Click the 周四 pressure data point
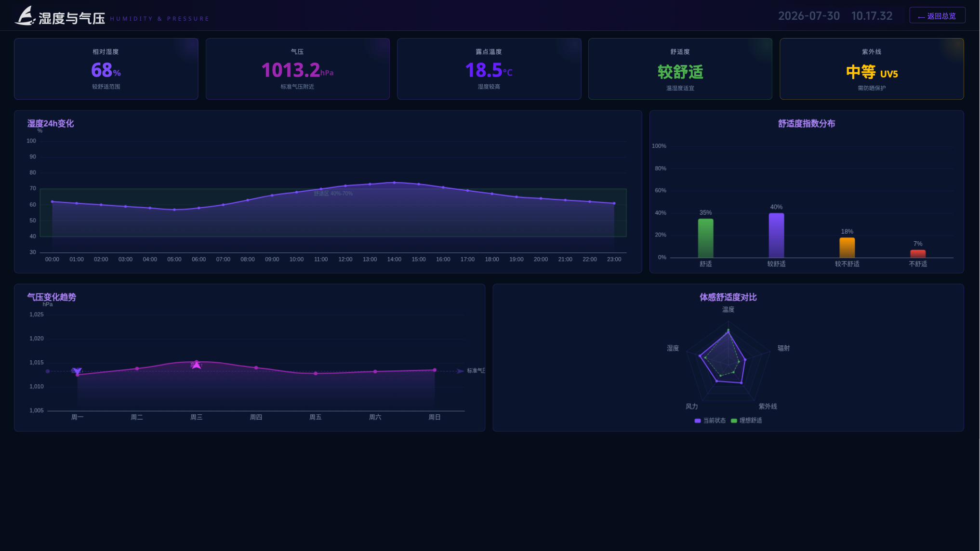This screenshot has width=980, height=551. pyautogui.click(x=256, y=367)
